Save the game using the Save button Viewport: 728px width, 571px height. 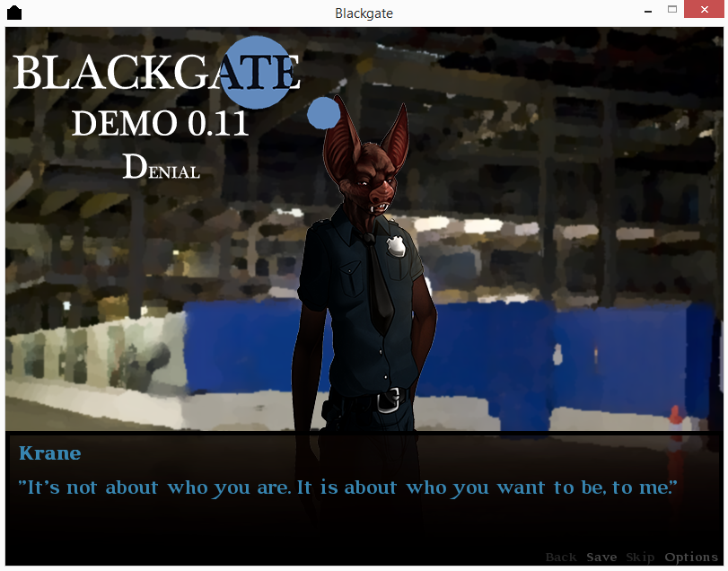(601, 557)
